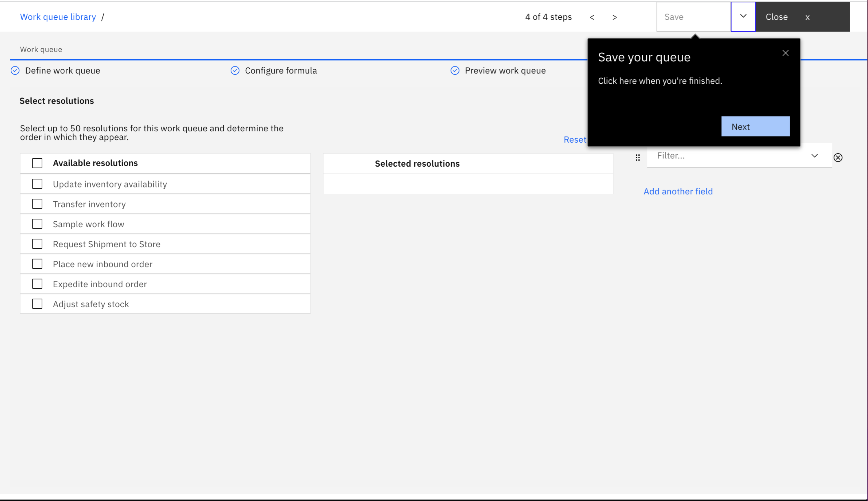Click the next step arrow
This screenshot has height=501, width=868.
(615, 17)
